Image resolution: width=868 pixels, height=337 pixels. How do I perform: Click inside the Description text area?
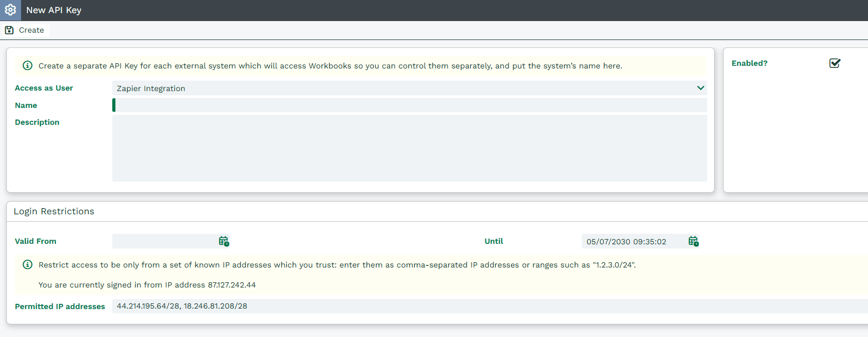pyautogui.click(x=409, y=148)
